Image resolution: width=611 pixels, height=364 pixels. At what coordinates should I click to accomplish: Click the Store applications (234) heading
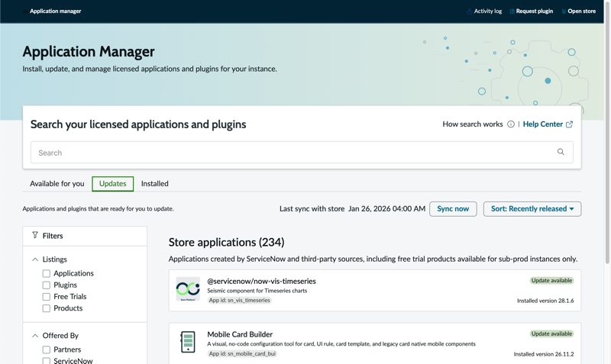click(226, 242)
